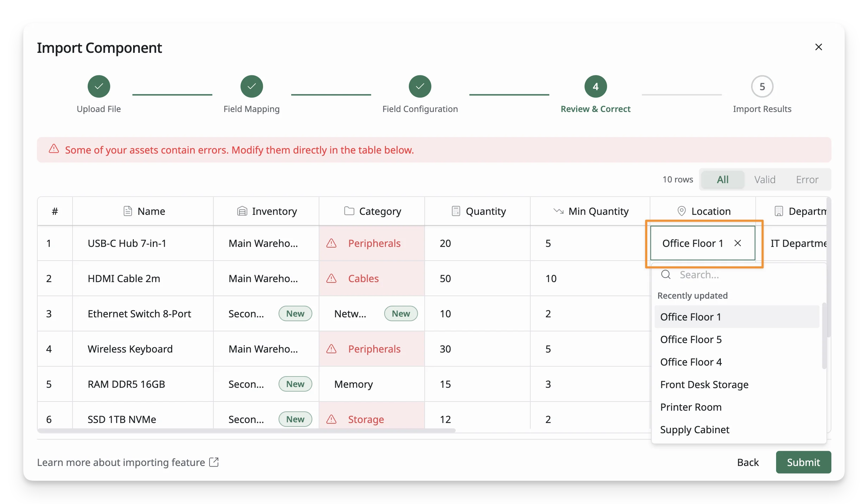Click the New badge in Ethernet Switch inventory

click(x=295, y=313)
